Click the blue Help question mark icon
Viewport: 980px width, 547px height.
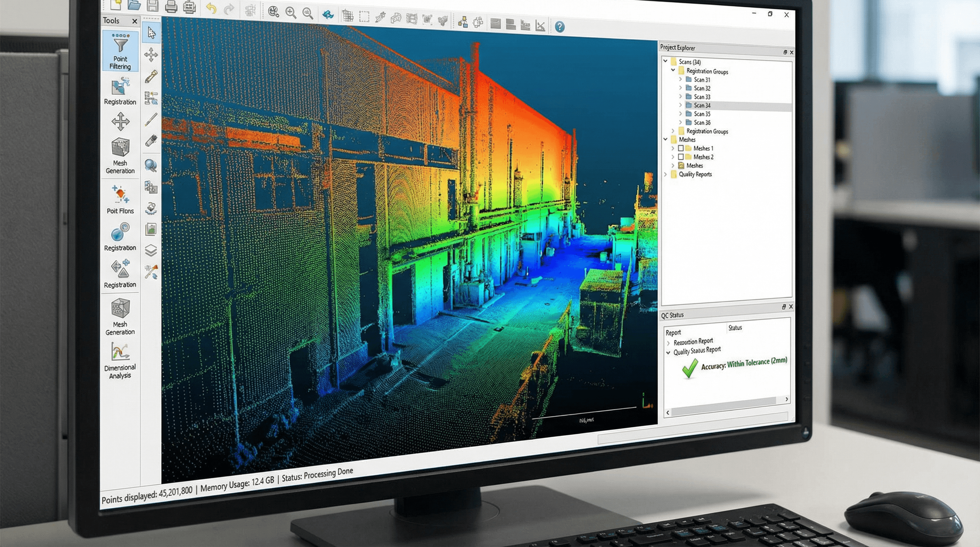(560, 27)
